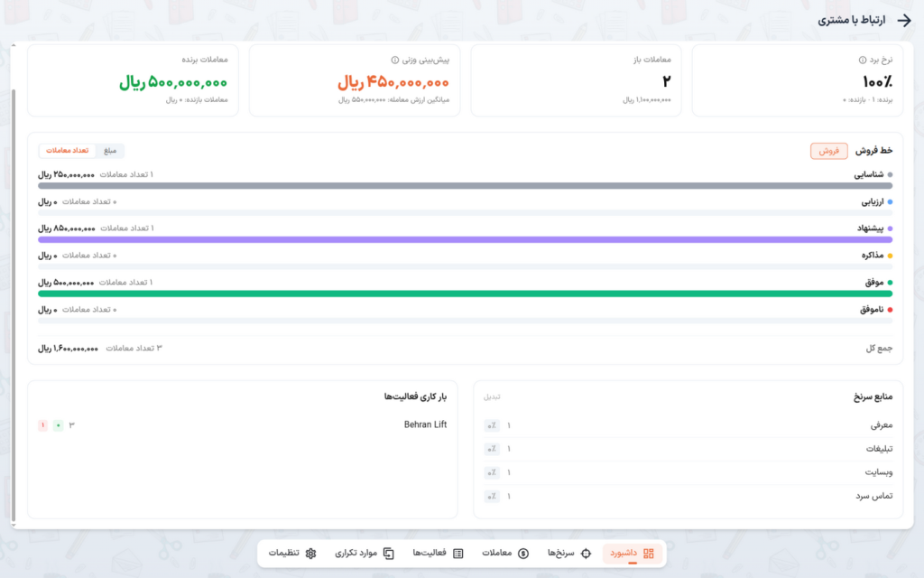Click the orange ۴۵۰,۰۰۰,۰۰۰ ریال forecast value
Screen dimensions: 924x578
[x=393, y=82]
